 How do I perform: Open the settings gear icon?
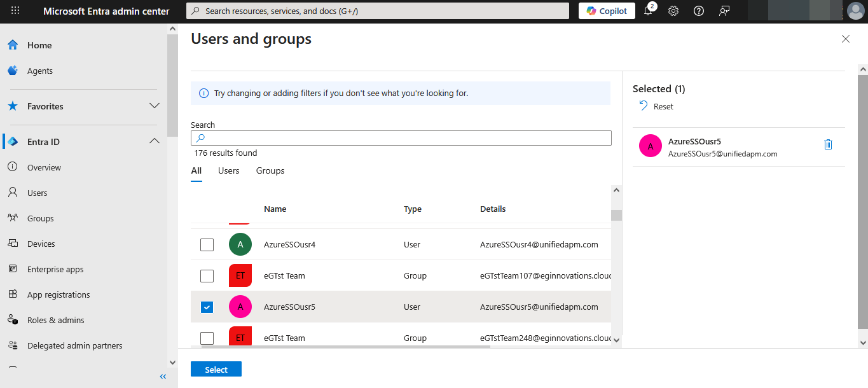point(673,11)
